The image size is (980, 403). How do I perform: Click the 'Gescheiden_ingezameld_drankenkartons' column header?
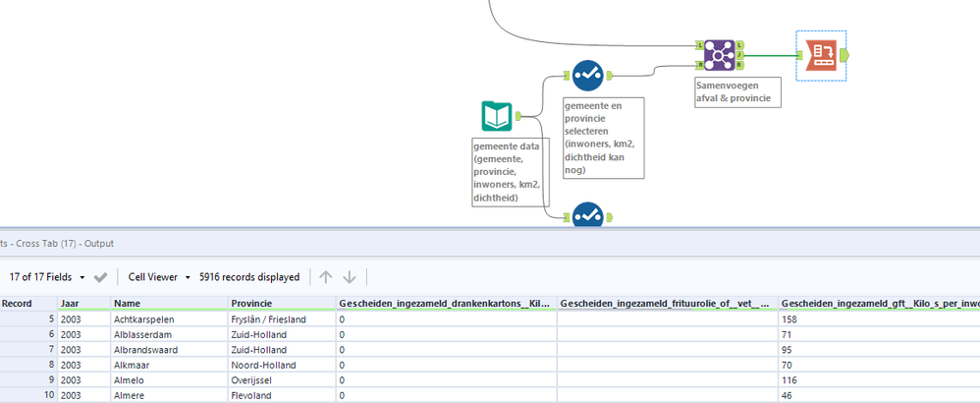point(447,303)
